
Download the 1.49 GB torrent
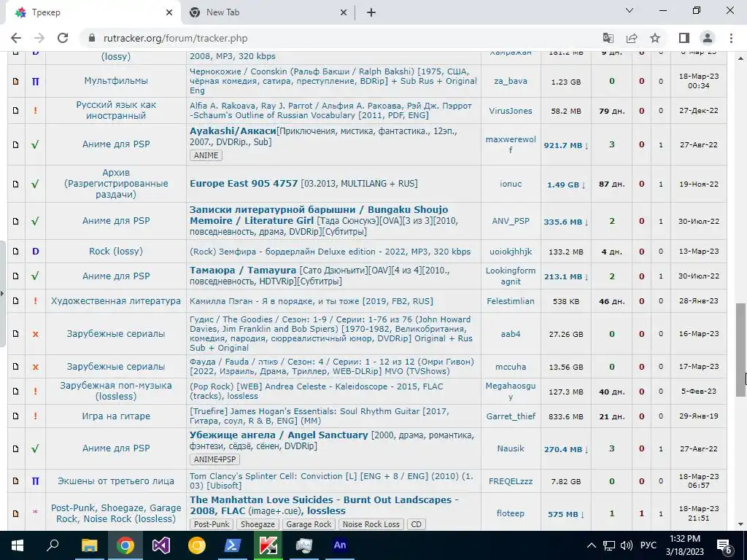tap(566, 184)
